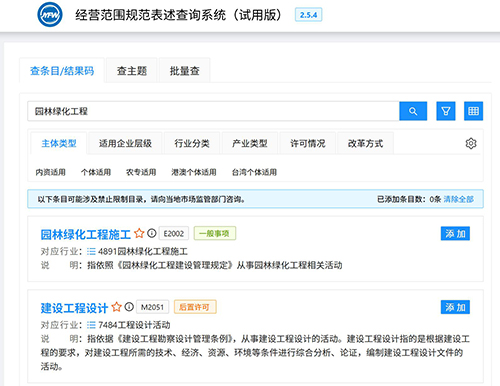Open the funnel filter icon
Screen dimensions: 500x386
tap(446, 111)
